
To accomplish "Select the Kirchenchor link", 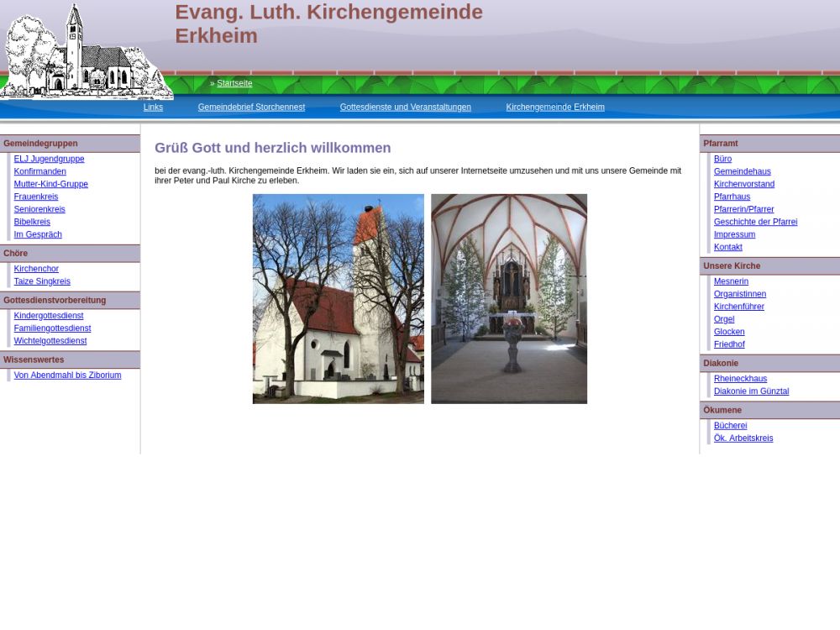I will click(36, 269).
